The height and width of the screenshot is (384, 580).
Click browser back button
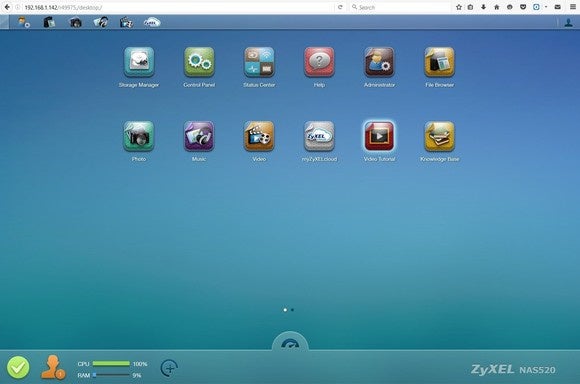[7, 7]
